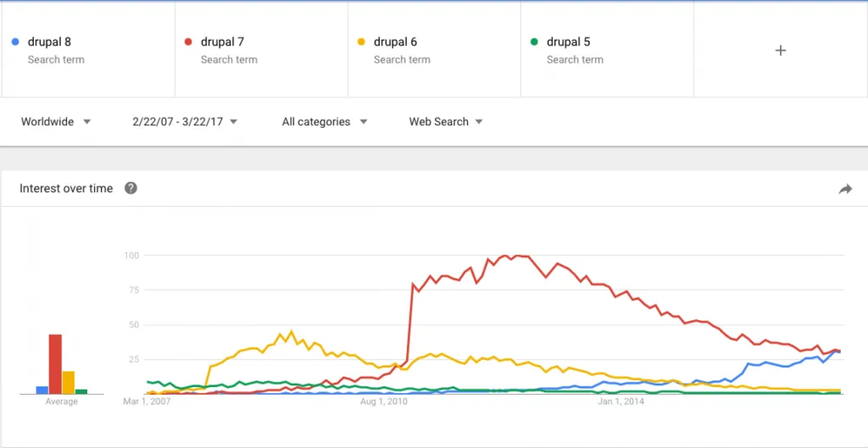Click the Interest over time heading
This screenshot has width=868, height=448.
(x=66, y=188)
